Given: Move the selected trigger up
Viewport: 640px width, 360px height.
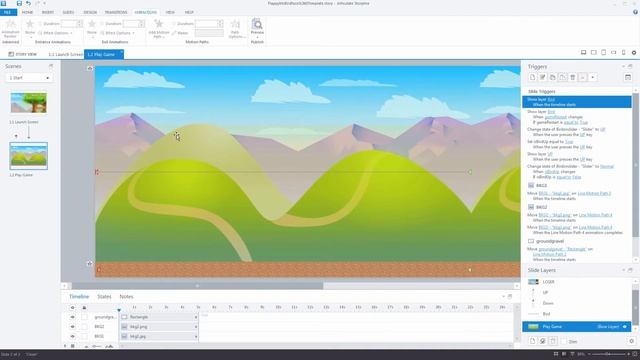Looking at the screenshot, I should [583, 78].
